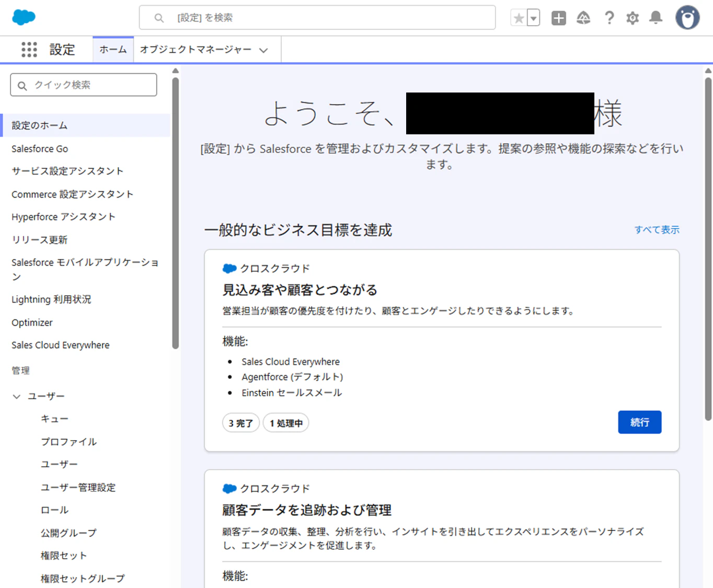Open Sales Cloud Everywhere in the sidebar
This screenshot has height=588, width=713.
pyautogui.click(x=61, y=345)
